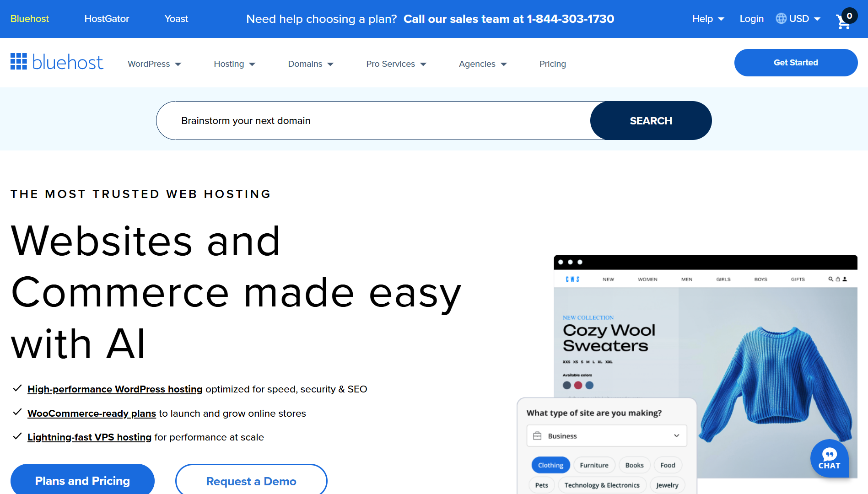Open the shopping cart icon
Image resolution: width=868 pixels, height=494 pixels.
point(843,21)
